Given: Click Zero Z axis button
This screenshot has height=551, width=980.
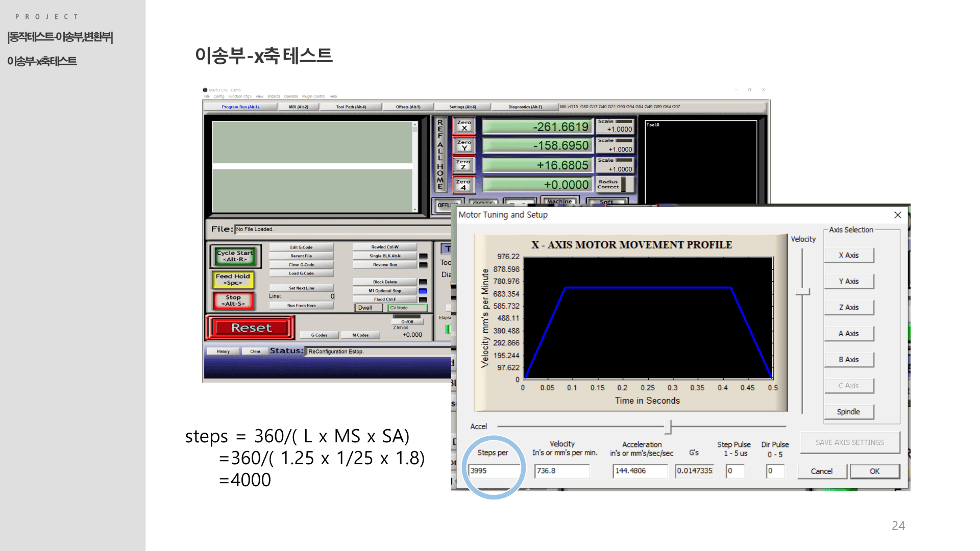Looking at the screenshot, I should tap(464, 165).
